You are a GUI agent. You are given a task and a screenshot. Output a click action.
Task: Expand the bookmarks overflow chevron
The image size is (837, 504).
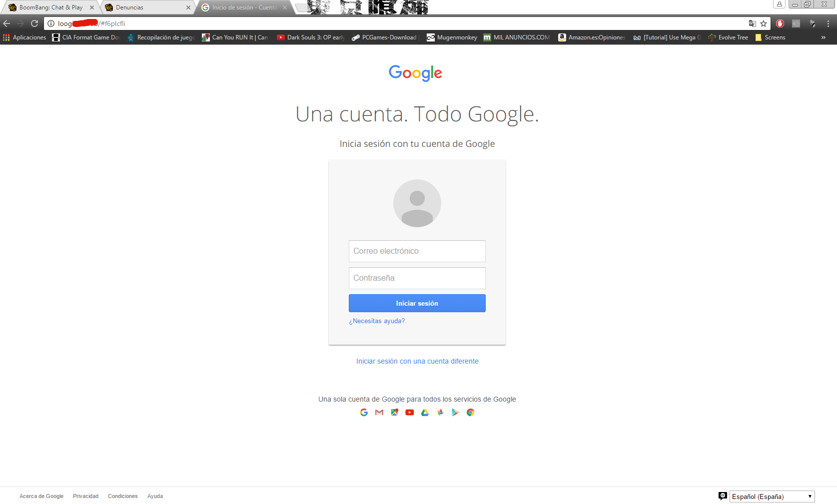tap(824, 37)
